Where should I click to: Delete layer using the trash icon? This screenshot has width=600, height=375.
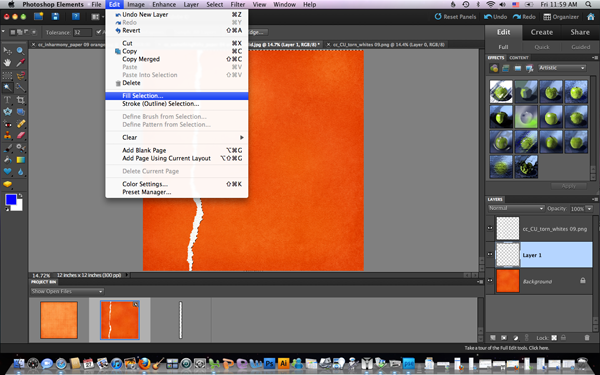[587, 338]
